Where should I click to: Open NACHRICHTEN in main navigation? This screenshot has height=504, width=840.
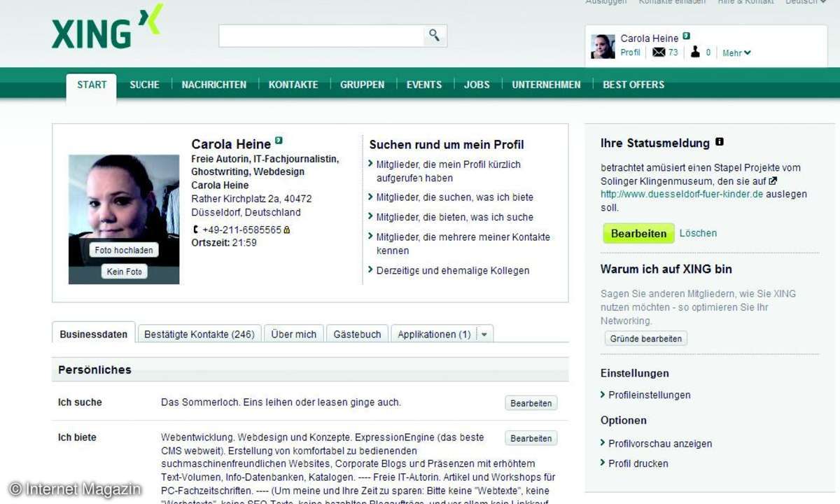click(x=213, y=85)
